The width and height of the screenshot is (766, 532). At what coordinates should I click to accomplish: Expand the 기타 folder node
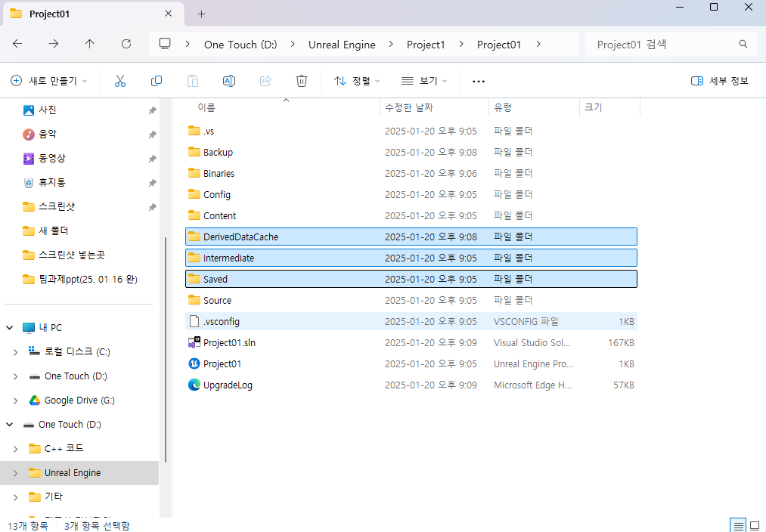click(x=16, y=497)
